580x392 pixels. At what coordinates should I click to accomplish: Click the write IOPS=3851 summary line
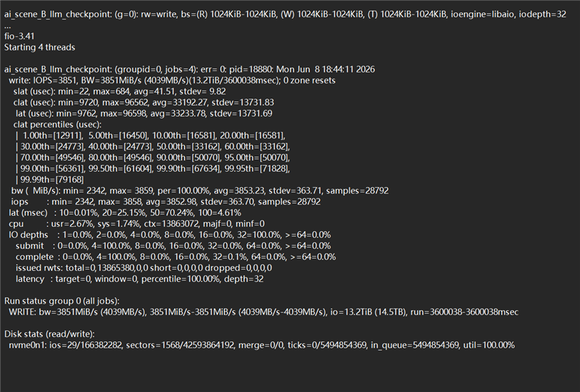pos(172,80)
